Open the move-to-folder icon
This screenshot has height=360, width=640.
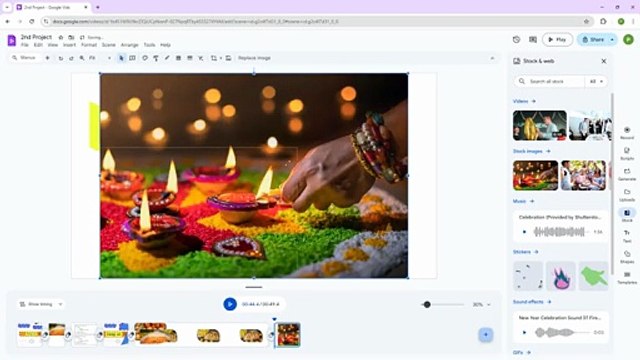(x=71, y=37)
